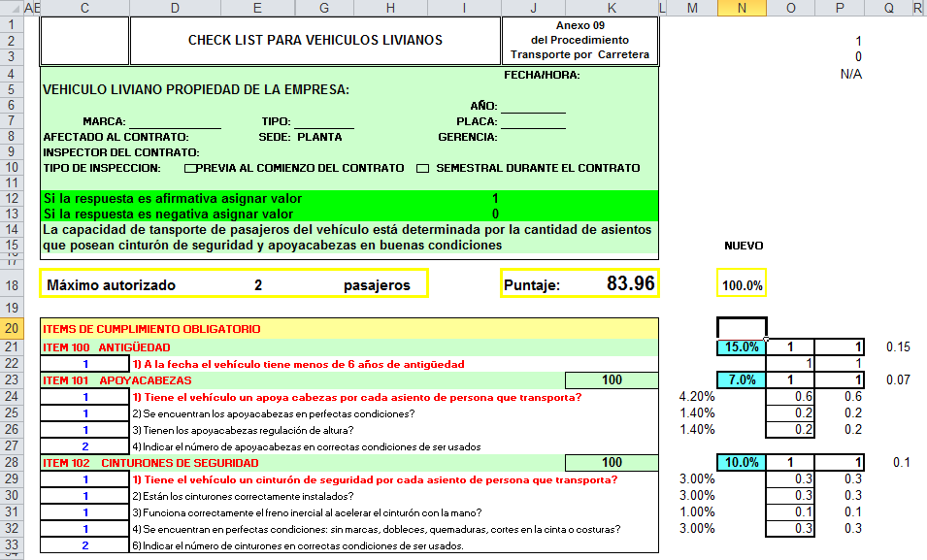Select the cell showing 100.0% under NUEVO
The height and width of the screenshot is (560, 927).
tap(742, 285)
